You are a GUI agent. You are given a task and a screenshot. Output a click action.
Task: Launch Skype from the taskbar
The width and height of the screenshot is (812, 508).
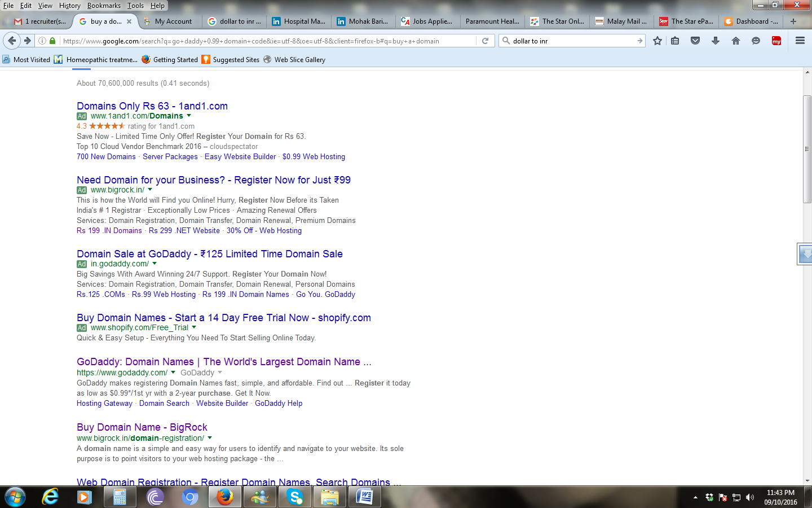(x=294, y=497)
